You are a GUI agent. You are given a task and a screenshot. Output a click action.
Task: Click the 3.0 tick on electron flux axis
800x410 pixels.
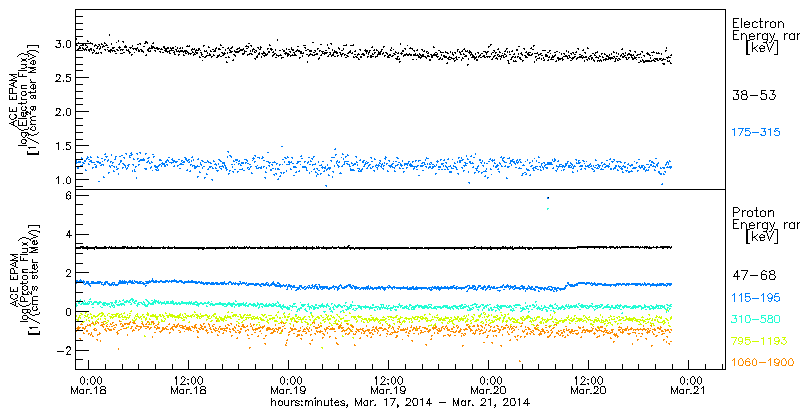[62, 44]
